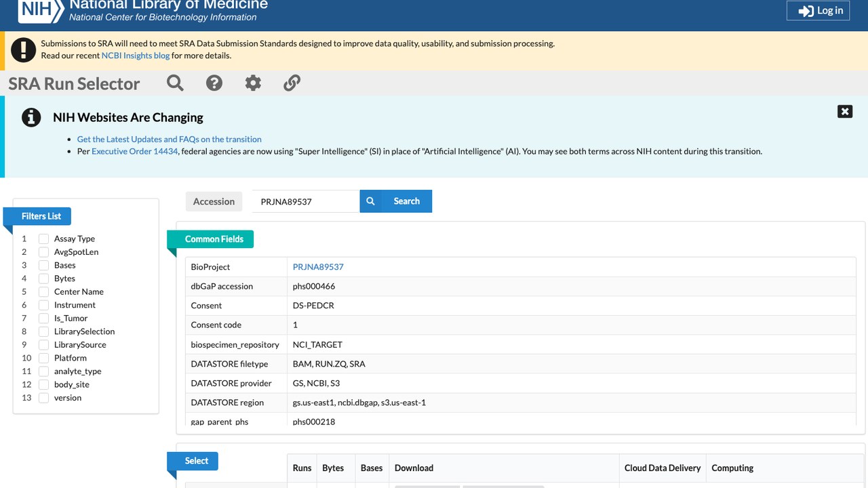This screenshot has height=488, width=868.
Task: Open the SRA Run Selector search icon
Action: [x=175, y=83]
